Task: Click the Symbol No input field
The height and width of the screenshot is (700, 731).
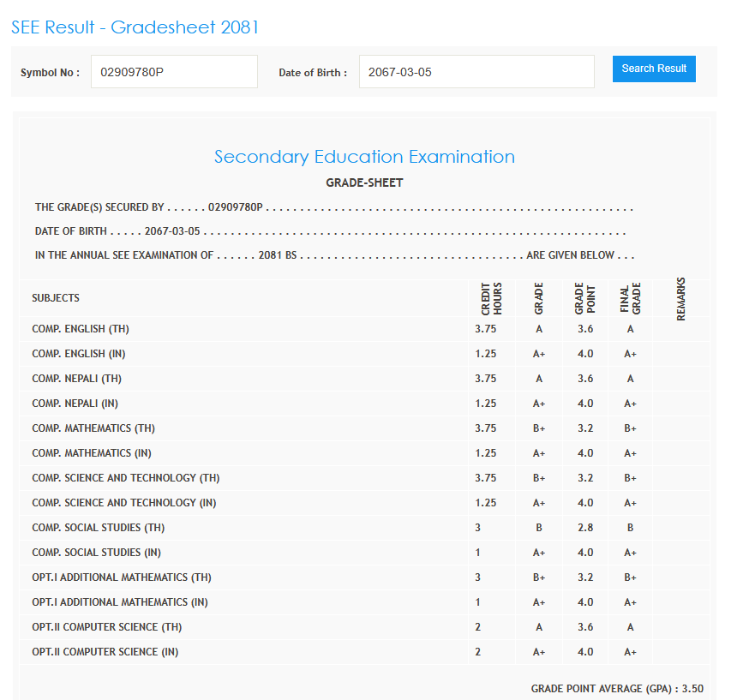Action: (x=174, y=72)
